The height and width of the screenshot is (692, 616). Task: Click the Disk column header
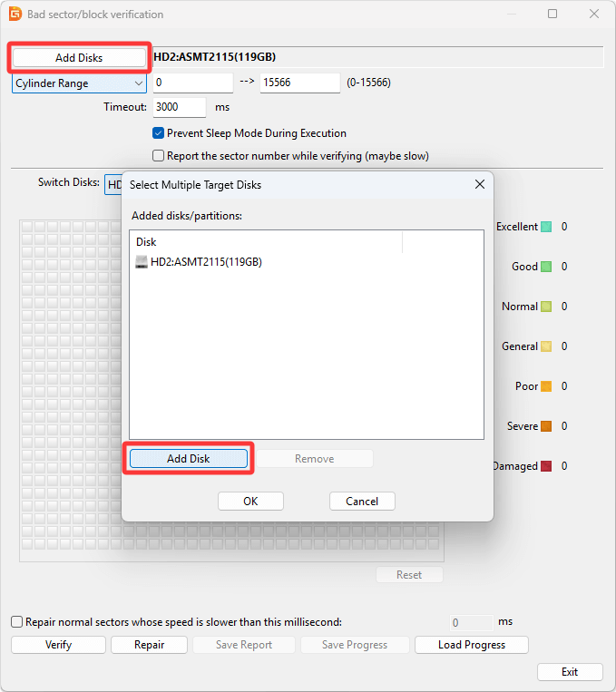(266, 242)
